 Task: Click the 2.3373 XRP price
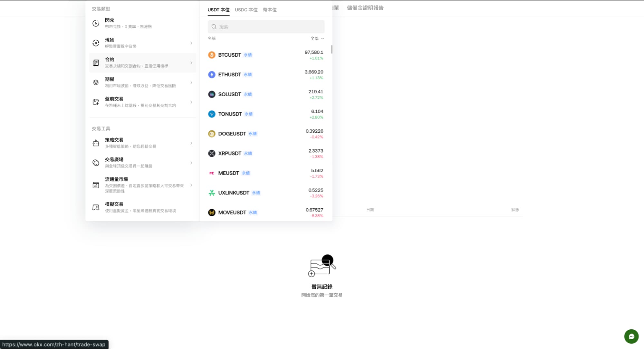tap(316, 151)
